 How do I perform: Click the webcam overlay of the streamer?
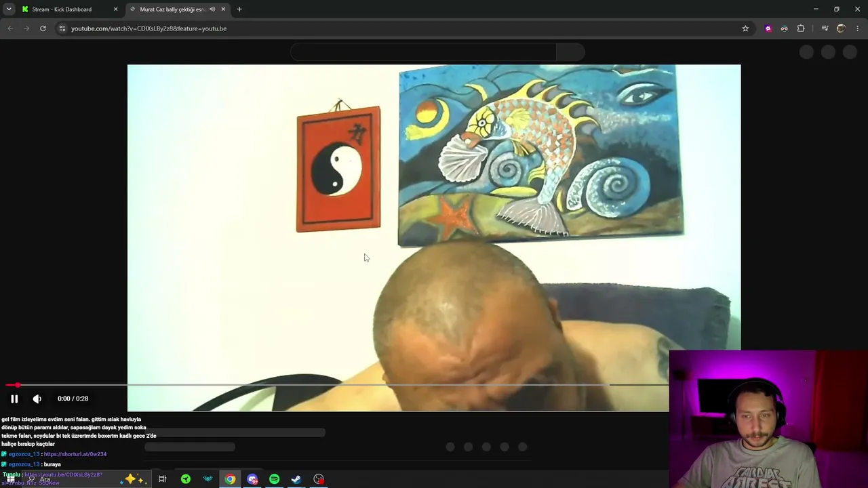(x=768, y=419)
